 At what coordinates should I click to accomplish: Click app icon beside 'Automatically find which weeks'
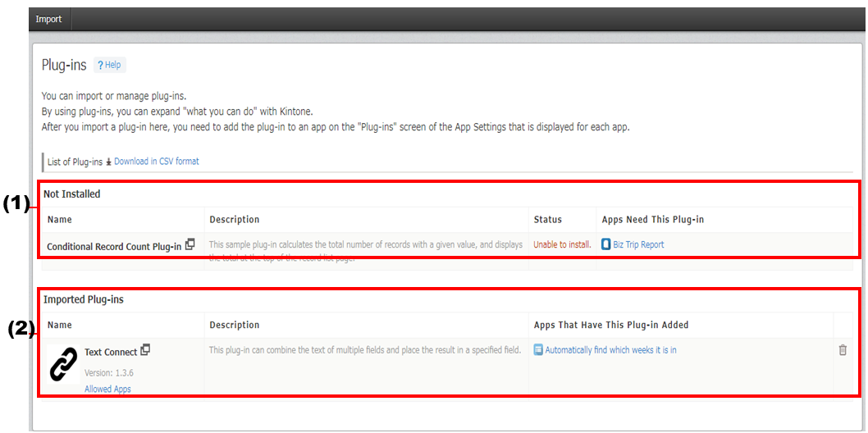[538, 349]
